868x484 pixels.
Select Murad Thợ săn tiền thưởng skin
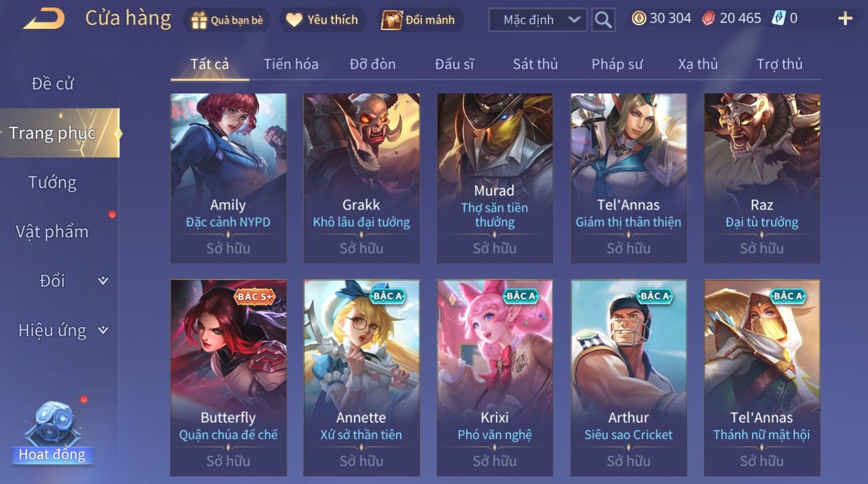pos(495,178)
